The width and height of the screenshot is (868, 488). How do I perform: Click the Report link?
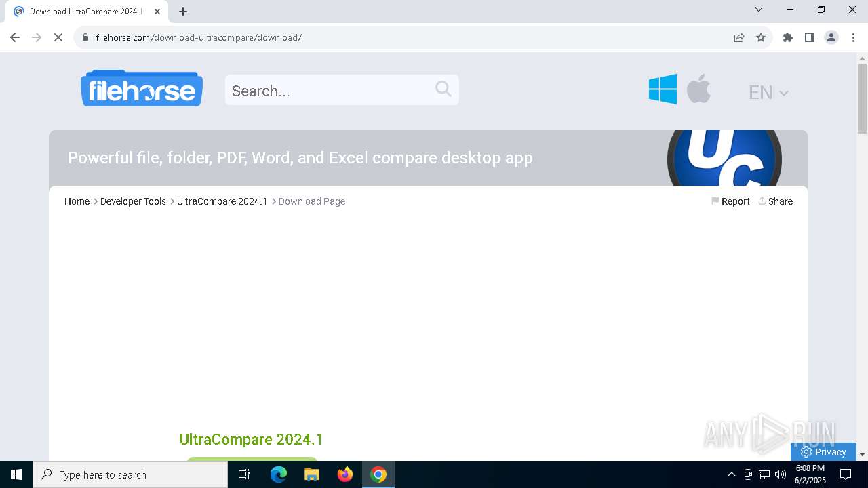pyautogui.click(x=730, y=201)
